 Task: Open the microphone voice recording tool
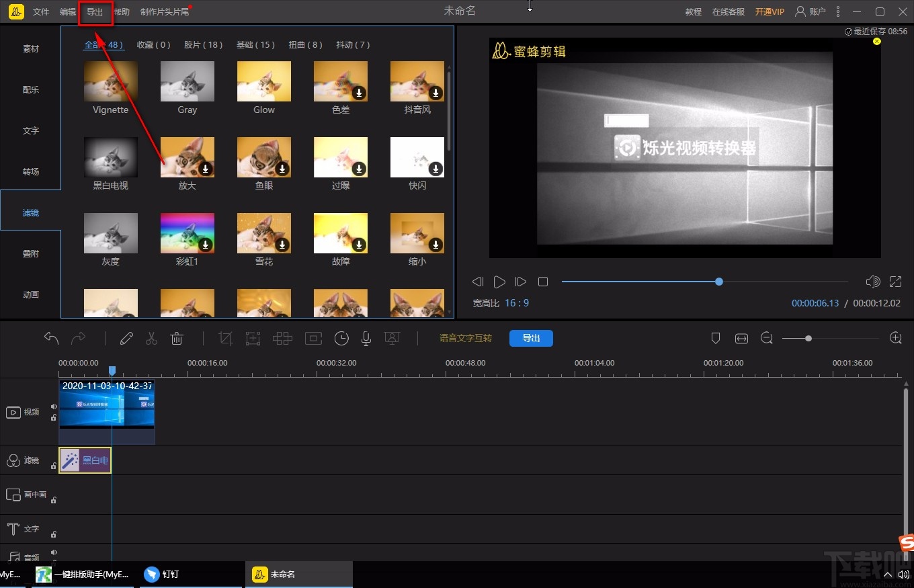[x=366, y=339]
